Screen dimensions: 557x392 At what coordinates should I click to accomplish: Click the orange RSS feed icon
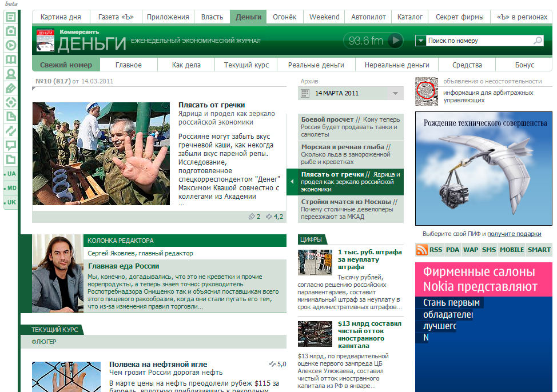click(x=421, y=250)
